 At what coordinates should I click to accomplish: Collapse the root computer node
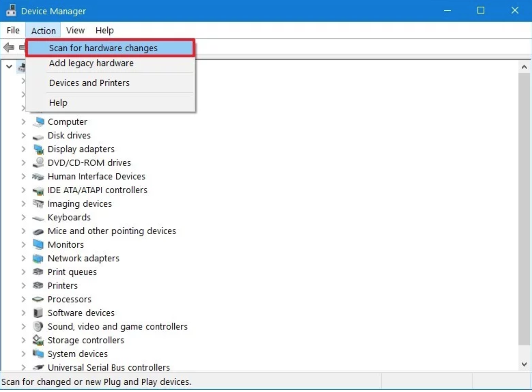click(x=9, y=67)
